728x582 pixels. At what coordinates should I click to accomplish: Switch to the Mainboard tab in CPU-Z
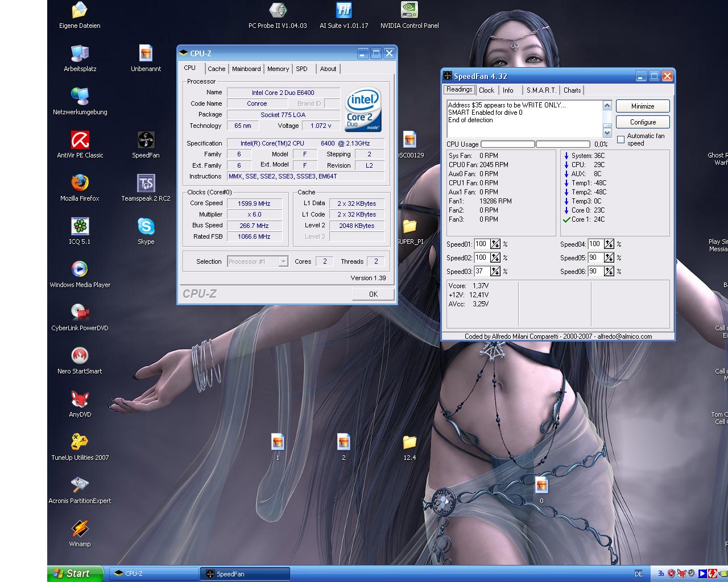[246, 69]
